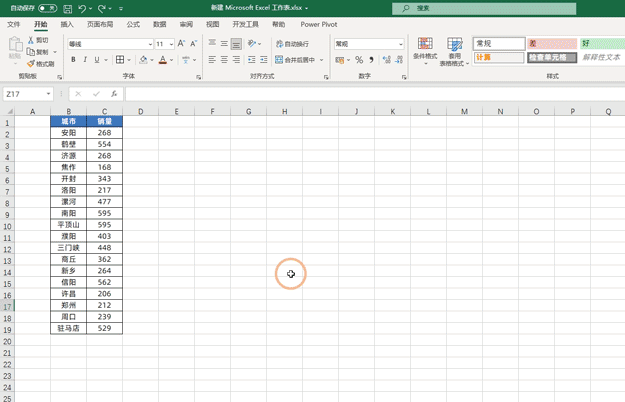
Task: Click the Decrease Font Size icon
Action: click(x=194, y=43)
